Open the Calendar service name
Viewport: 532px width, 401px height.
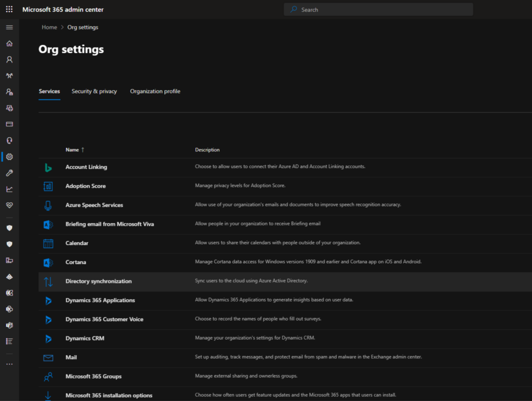pos(77,243)
